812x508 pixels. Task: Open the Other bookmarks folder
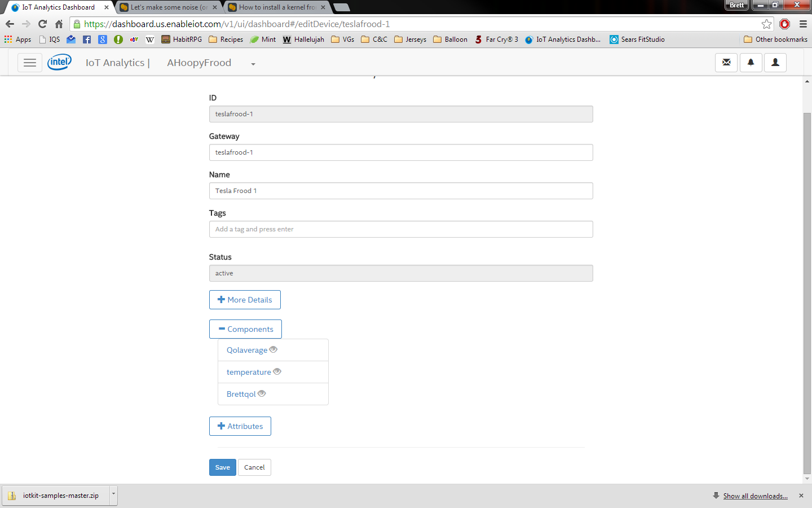(x=776, y=40)
